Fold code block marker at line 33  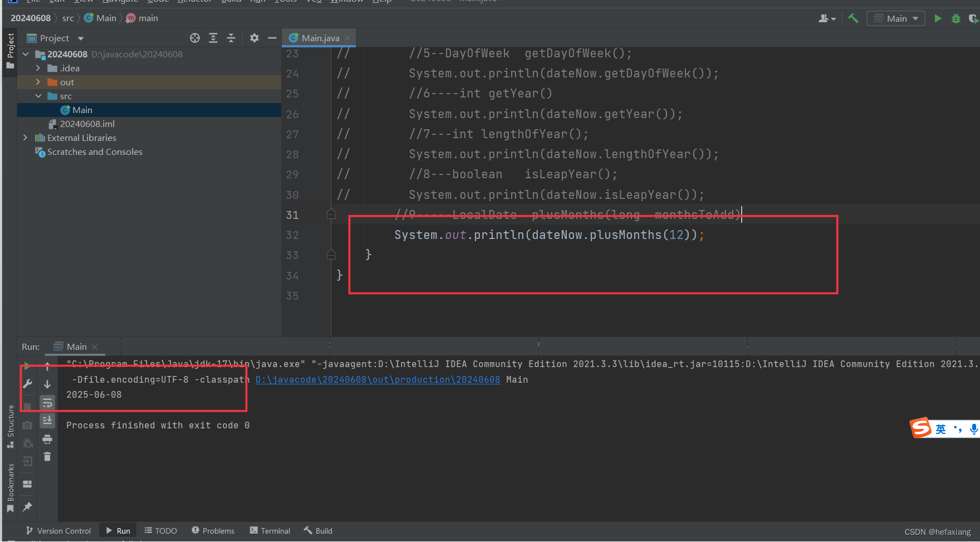point(331,255)
